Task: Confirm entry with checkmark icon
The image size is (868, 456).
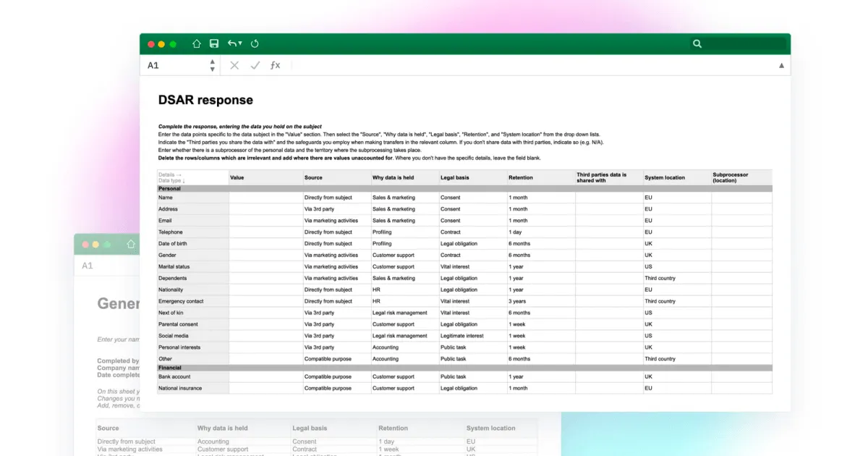Action: click(x=255, y=65)
